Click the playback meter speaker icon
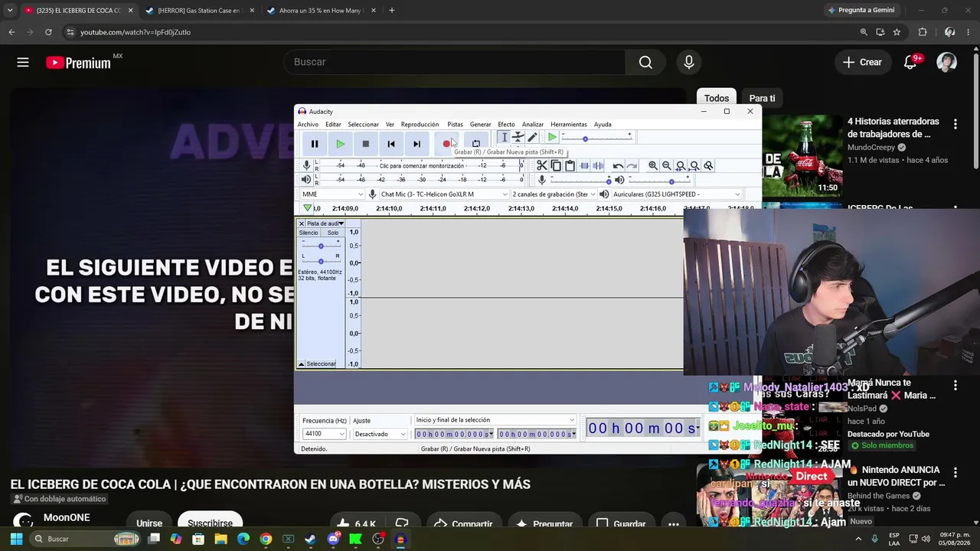 [306, 179]
